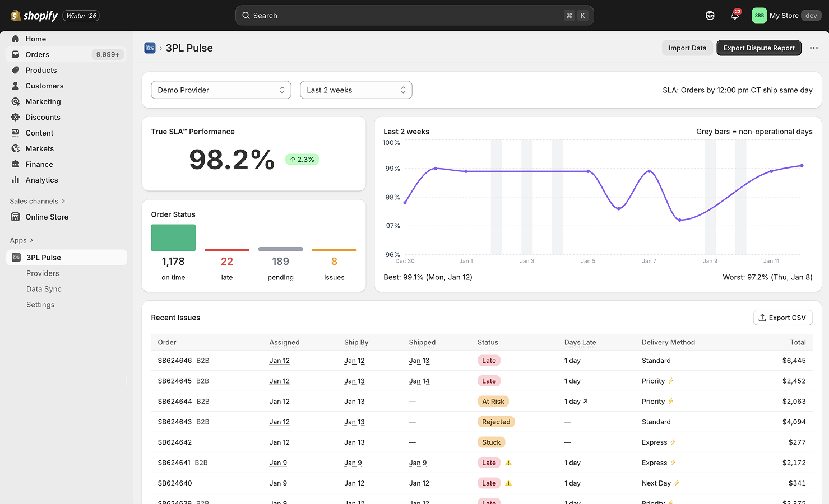The image size is (829, 504).
Task: Open the overflow menu next to Export Dispute Report
Action: click(x=813, y=48)
